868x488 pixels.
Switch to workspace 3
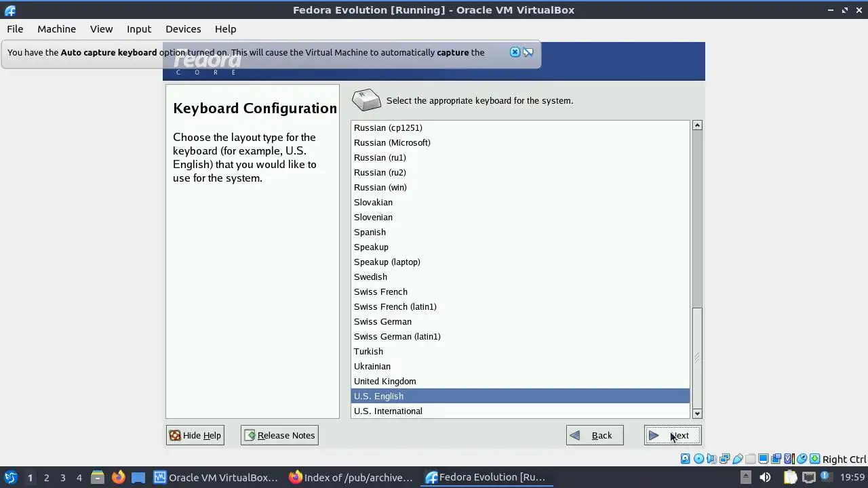click(x=62, y=477)
